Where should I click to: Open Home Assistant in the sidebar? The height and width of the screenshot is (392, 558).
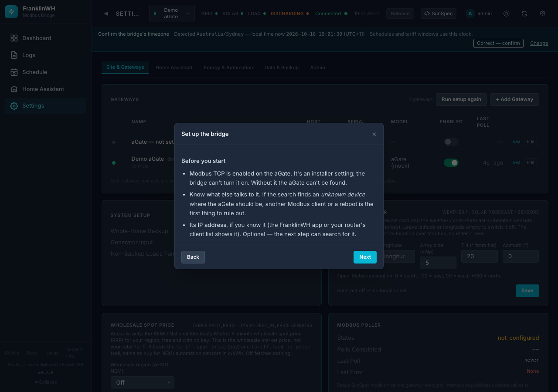point(46,89)
